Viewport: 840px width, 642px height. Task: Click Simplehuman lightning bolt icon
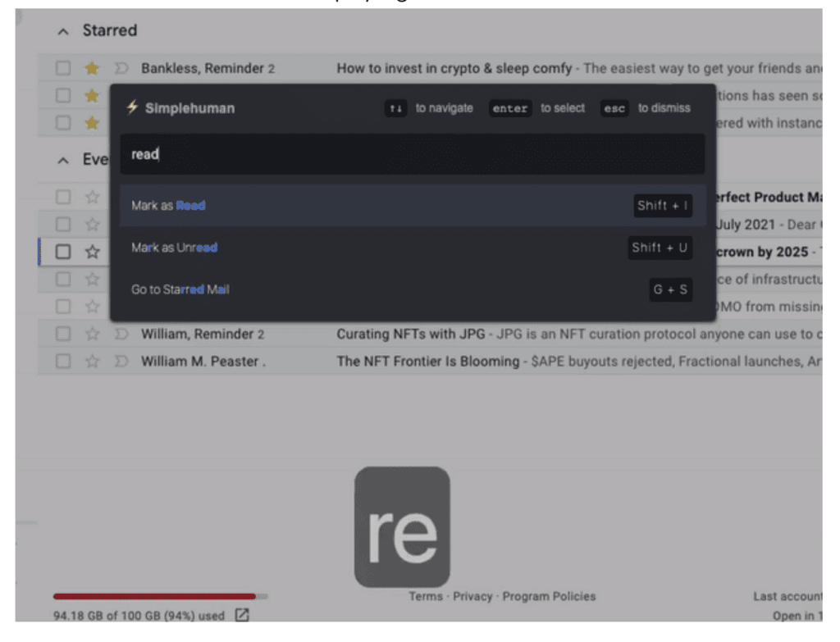click(132, 107)
